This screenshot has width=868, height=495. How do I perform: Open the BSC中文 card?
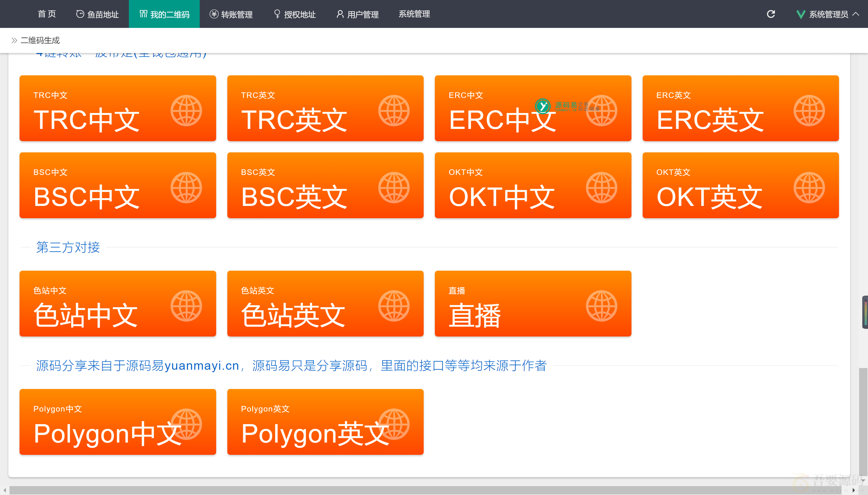pyautogui.click(x=117, y=185)
